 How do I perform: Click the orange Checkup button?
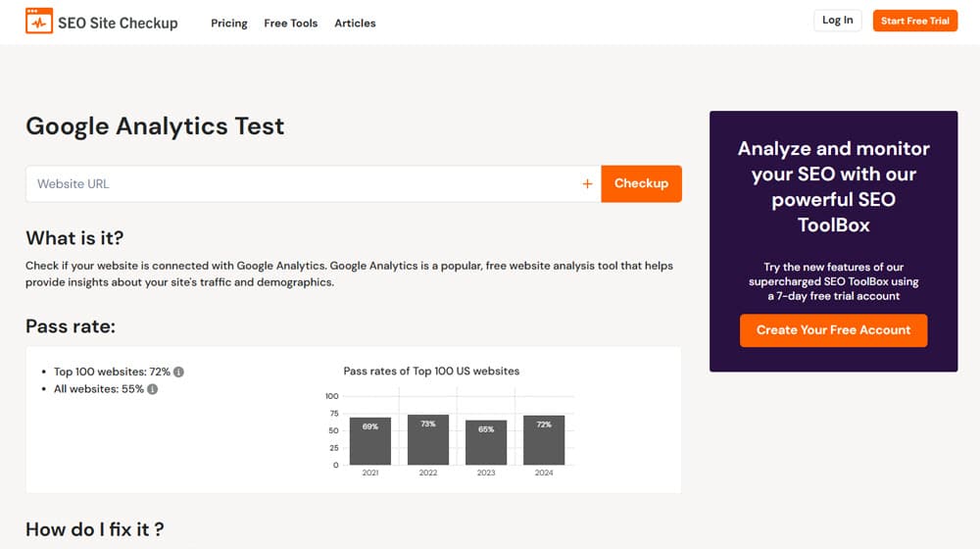641,184
